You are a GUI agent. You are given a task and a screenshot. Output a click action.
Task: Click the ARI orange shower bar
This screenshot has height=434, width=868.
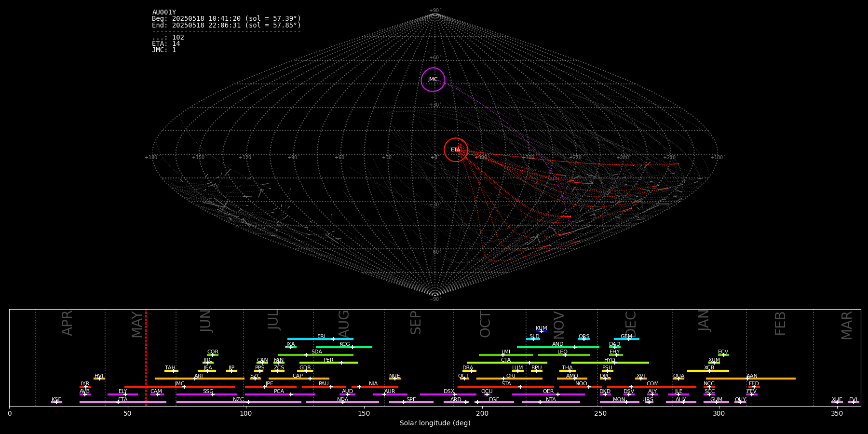click(x=199, y=379)
